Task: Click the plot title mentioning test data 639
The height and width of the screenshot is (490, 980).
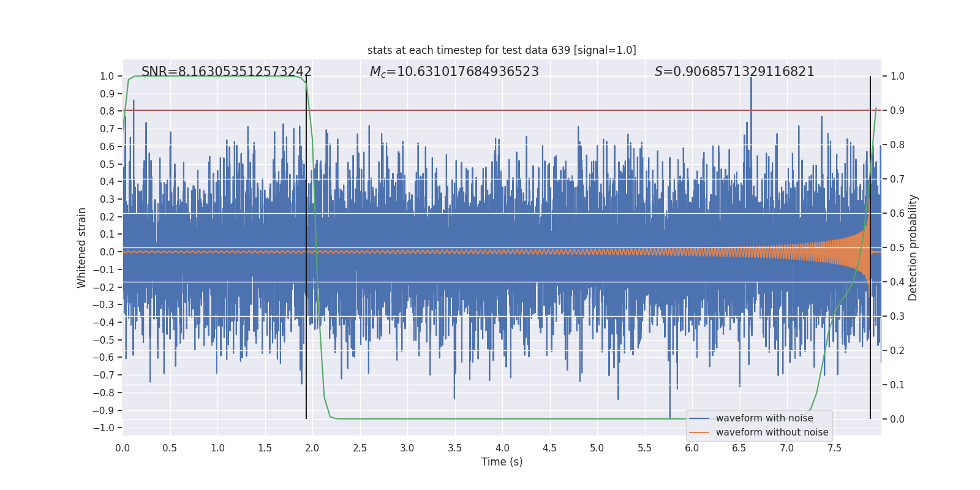Action: pos(502,50)
